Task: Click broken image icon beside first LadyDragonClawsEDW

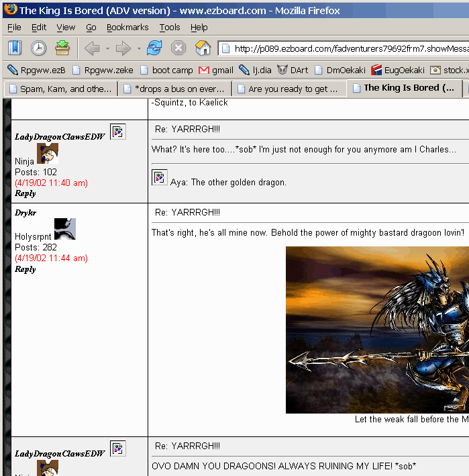Action: point(117,132)
